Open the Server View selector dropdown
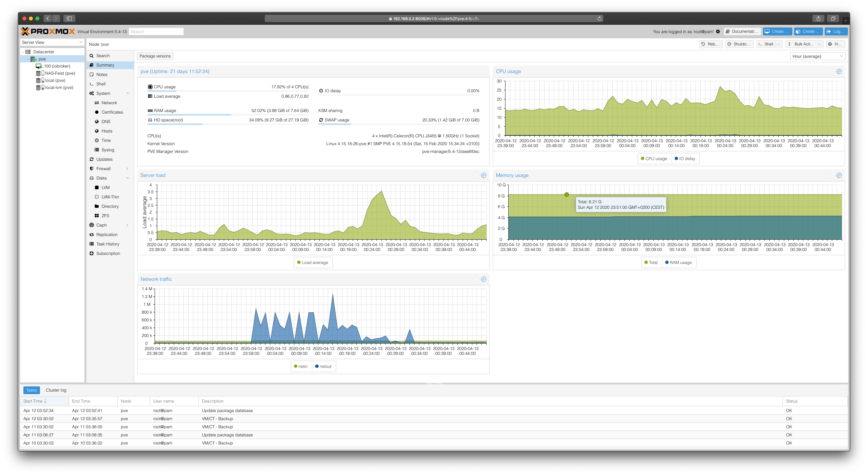The width and height of the screenshot is (868, 475). (52, 43)
